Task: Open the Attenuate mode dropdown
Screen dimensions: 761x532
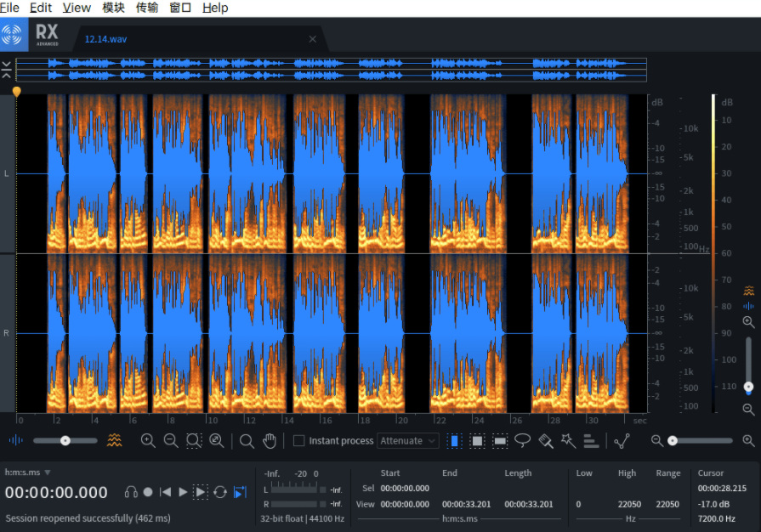Action: [x=408, y=440]
